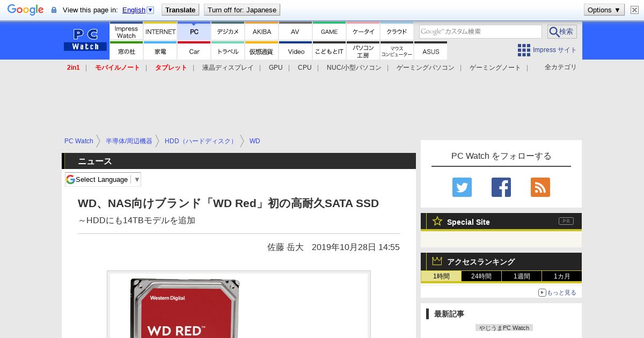Image resolution: width=644 pixels, height=338 pixels.
Task: Open the デジカメ tab
Action: [228, 31]
